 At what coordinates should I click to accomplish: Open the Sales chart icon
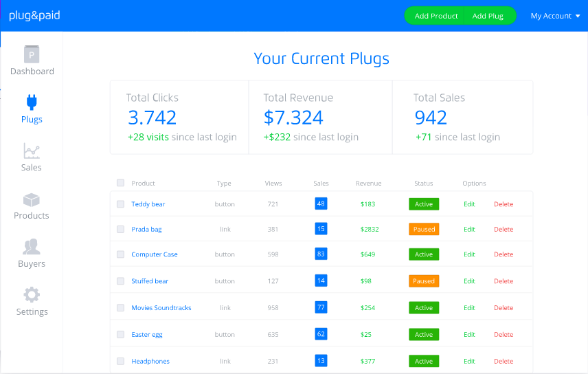tap(32, 151)
